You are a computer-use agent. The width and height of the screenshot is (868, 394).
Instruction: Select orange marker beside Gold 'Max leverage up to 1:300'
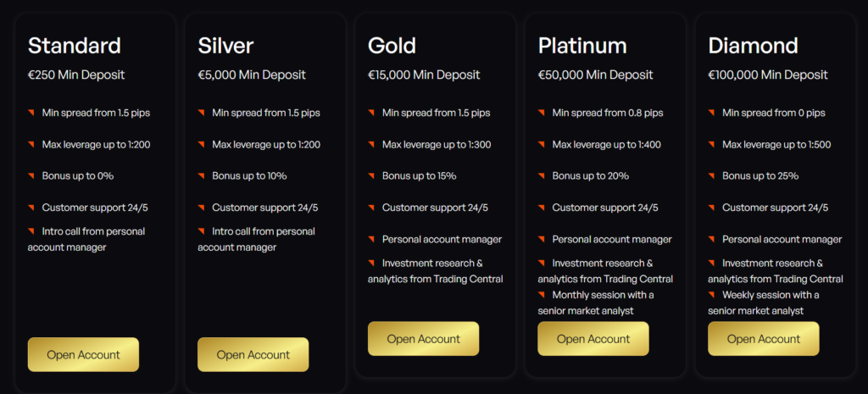[x=371, y=144]
